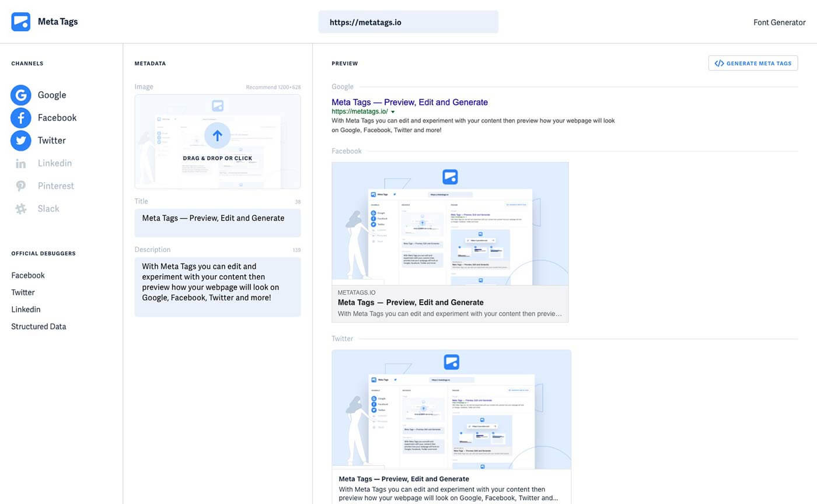Select the Facebook channel label
Screen dimensions: 817x504
point(57,118)
